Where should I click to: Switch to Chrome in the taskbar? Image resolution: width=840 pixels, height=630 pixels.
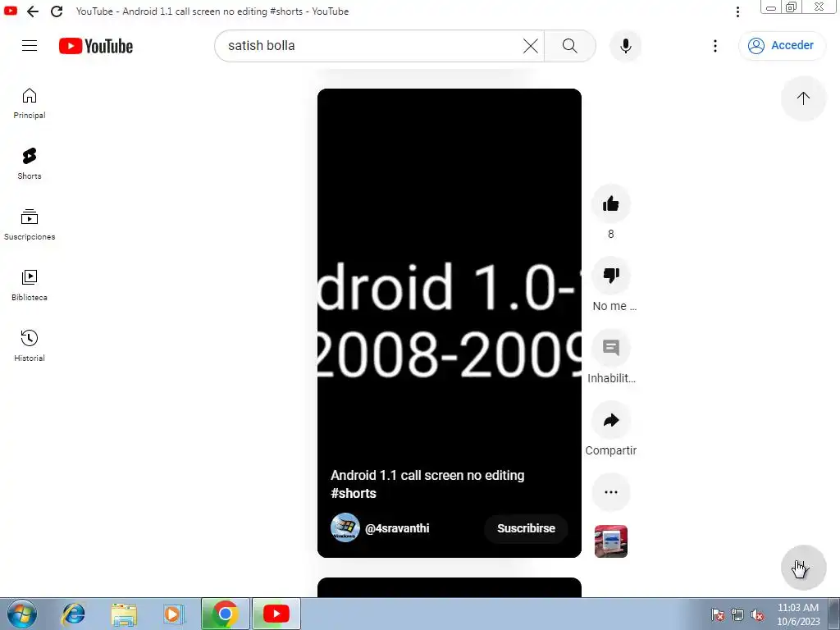226,614
